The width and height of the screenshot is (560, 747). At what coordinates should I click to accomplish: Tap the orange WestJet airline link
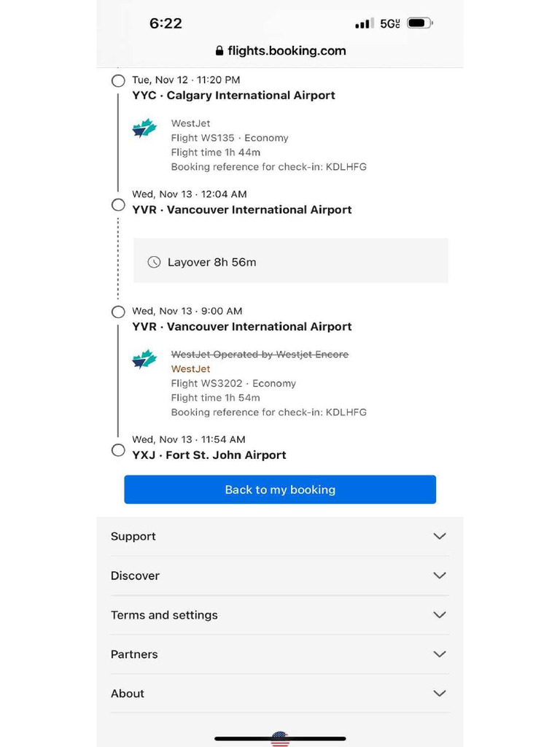190,368
